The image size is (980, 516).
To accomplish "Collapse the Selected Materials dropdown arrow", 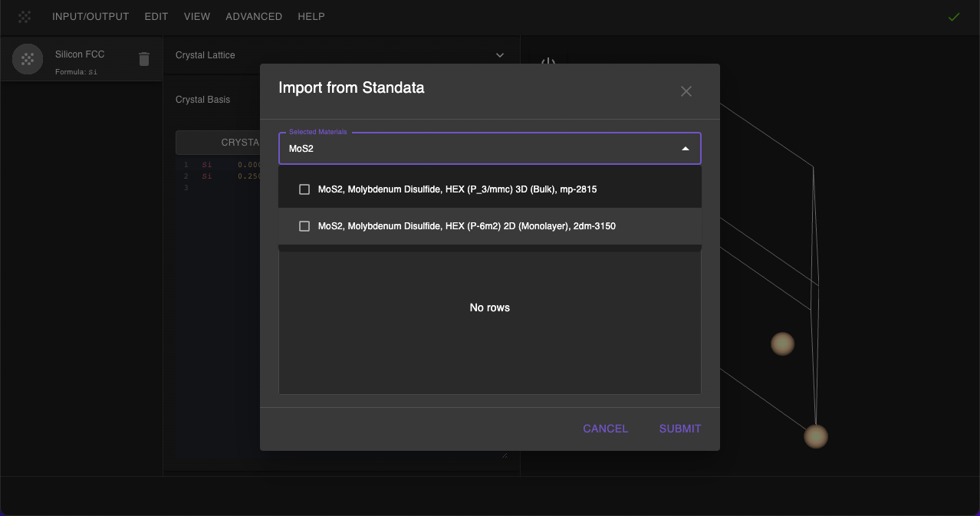I will (686, 149).
